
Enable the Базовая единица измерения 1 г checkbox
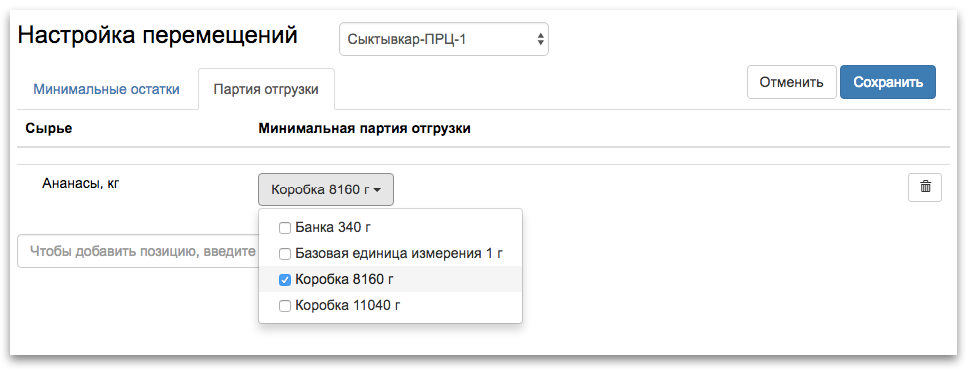tap(284, 254)
